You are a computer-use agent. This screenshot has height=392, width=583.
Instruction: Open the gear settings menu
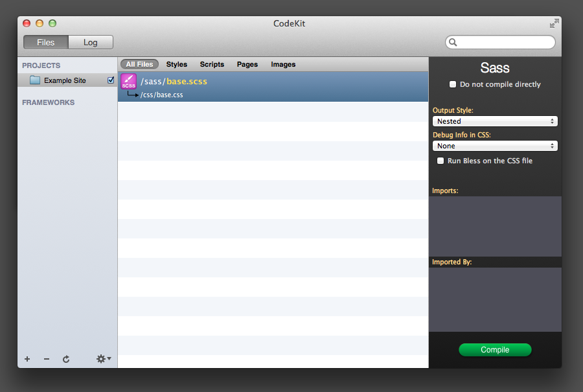click(x=104, y=359)
